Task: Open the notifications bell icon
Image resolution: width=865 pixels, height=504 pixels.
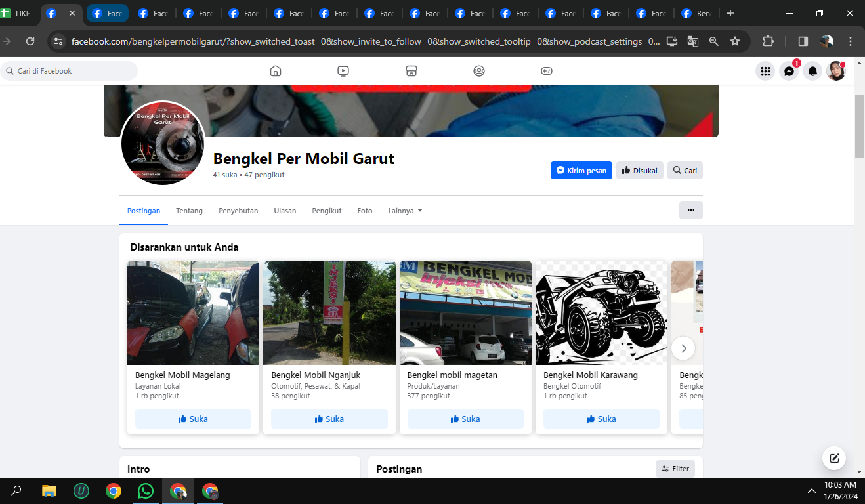Action: (812, 71)
